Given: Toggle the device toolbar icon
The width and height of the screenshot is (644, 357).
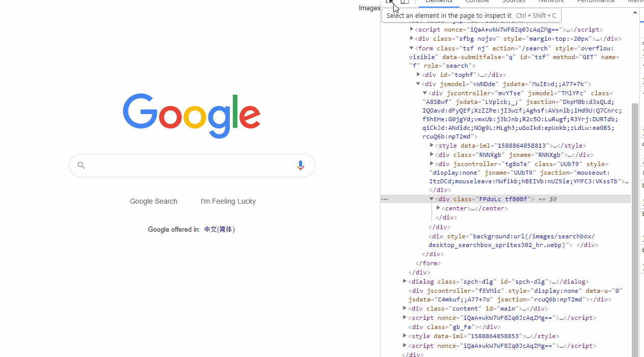Looking at the screenshot, I should (405, 2).
